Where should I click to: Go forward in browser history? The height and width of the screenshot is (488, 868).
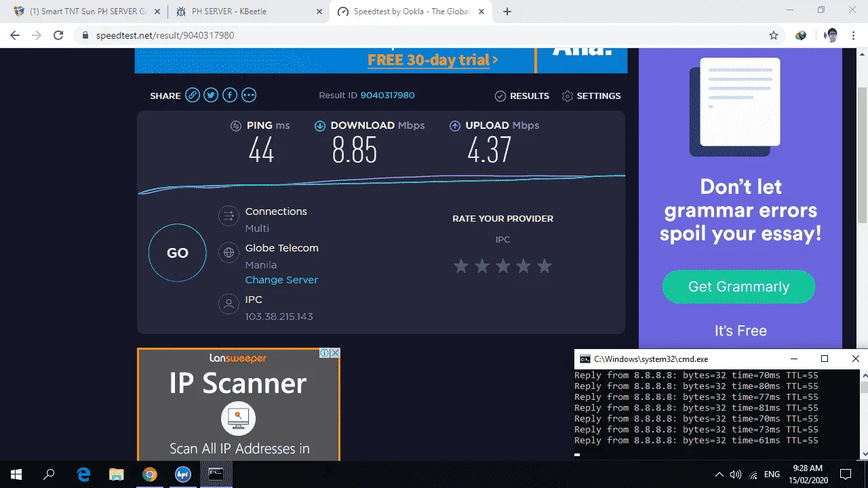click(x=37, y=35)
